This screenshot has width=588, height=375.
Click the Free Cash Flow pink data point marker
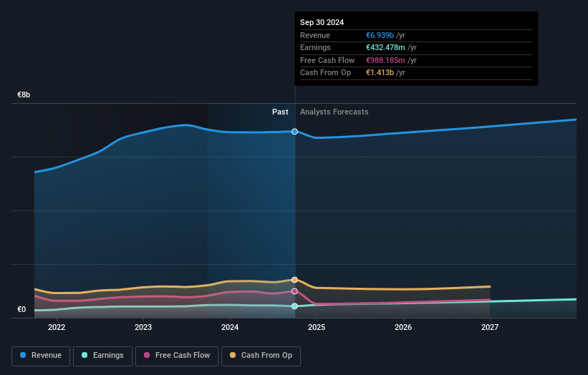click(295, 291)
